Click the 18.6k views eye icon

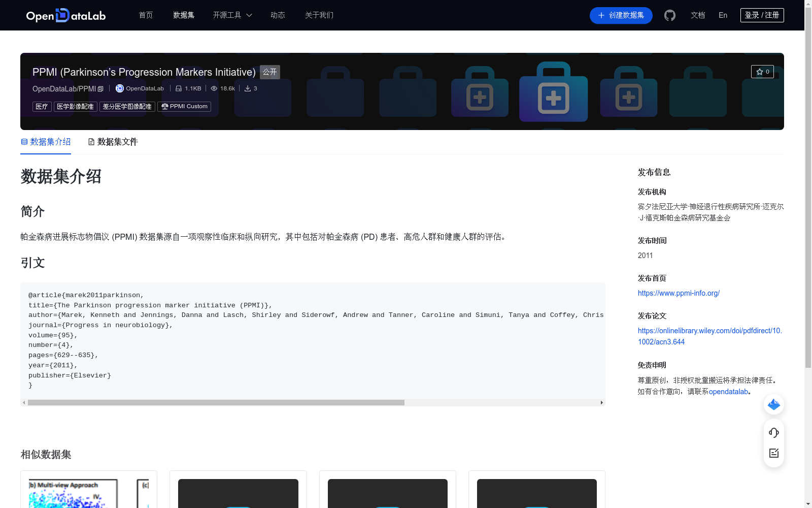click(x=214, y=88)
